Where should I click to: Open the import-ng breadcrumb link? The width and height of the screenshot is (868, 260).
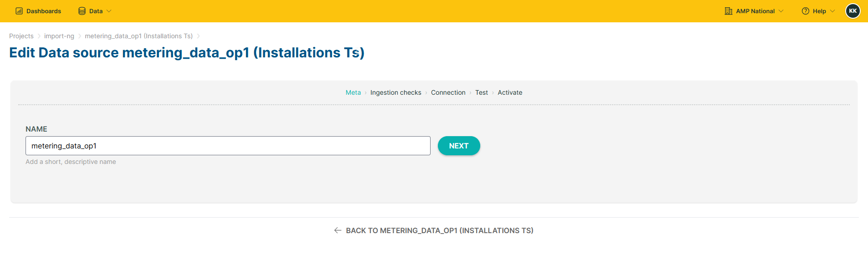(x=59, y=36)
